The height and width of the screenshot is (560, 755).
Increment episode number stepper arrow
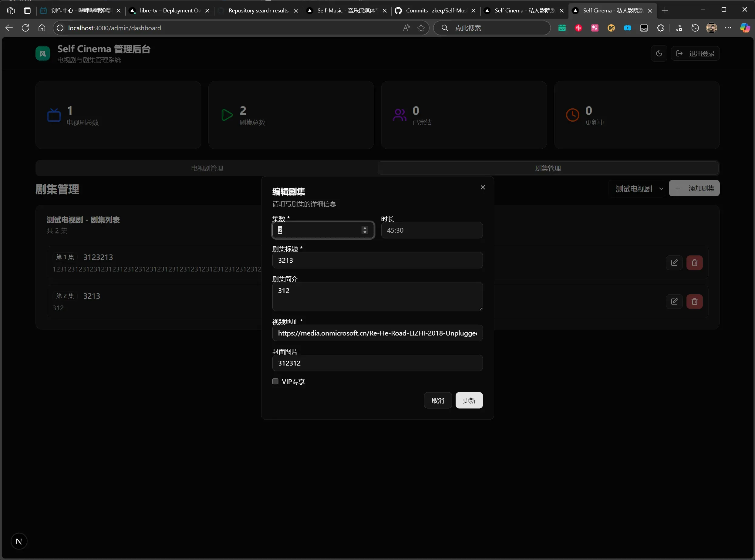point(365,228)
